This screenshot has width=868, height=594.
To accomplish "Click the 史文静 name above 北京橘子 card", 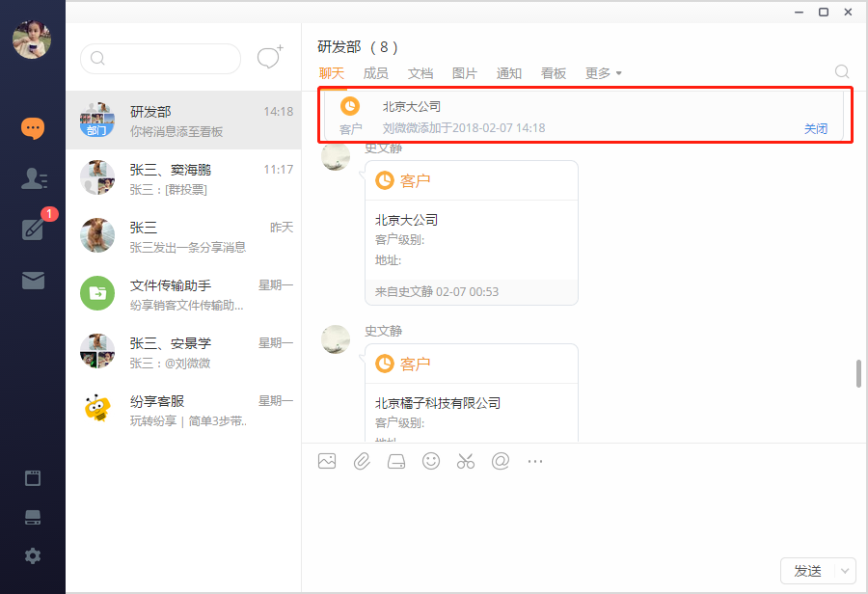I will coord(383,331).
